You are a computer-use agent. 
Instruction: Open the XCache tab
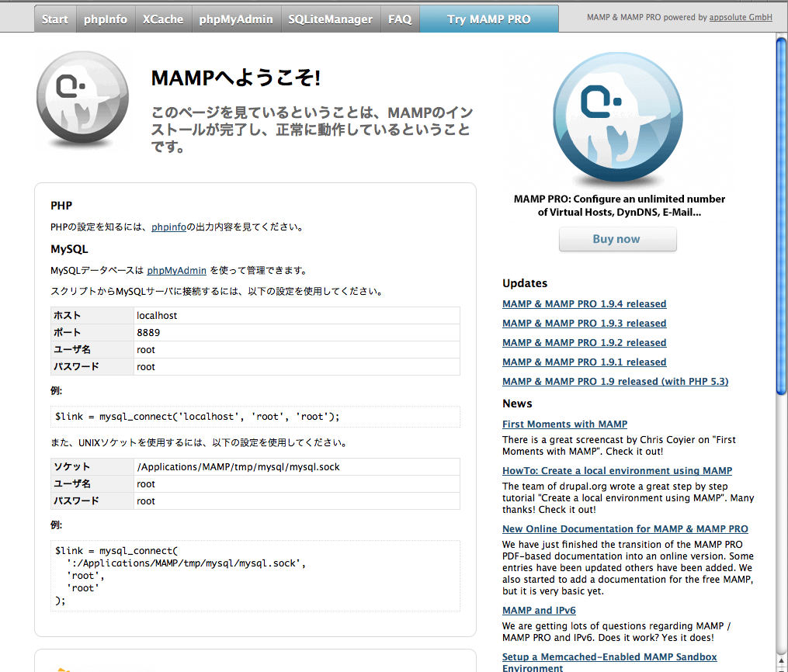tap(163, 19)
